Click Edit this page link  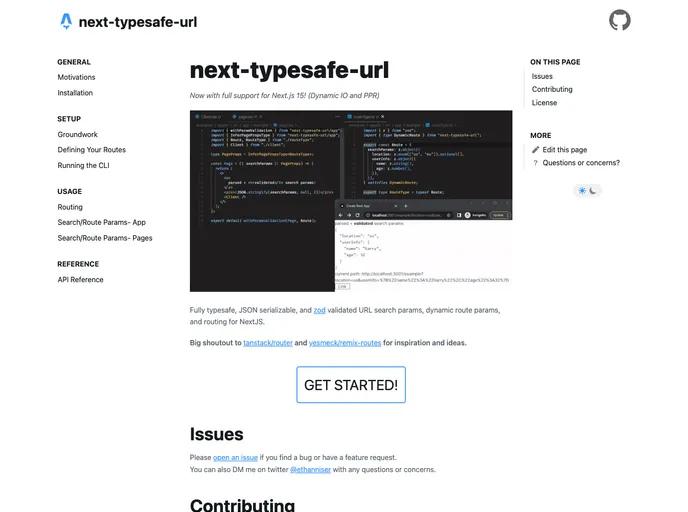pyautogui.click(x=565, y=150)
